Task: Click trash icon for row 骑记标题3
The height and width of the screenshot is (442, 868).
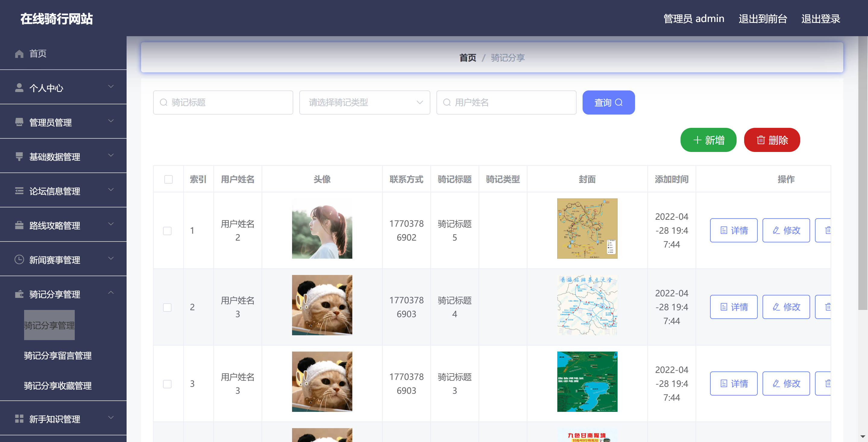Action: [x=828, y=383]
